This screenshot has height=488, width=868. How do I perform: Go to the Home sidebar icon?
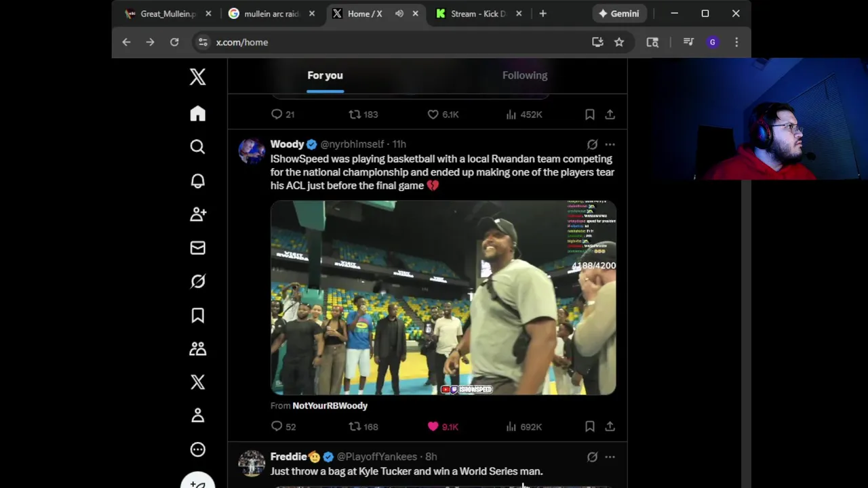(x=197, y=113)
